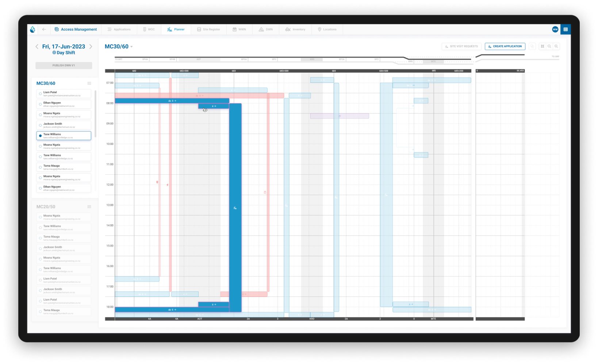Click the PUBLISH DWN V1 button
The image size is (598, 364).
[64, 65]
